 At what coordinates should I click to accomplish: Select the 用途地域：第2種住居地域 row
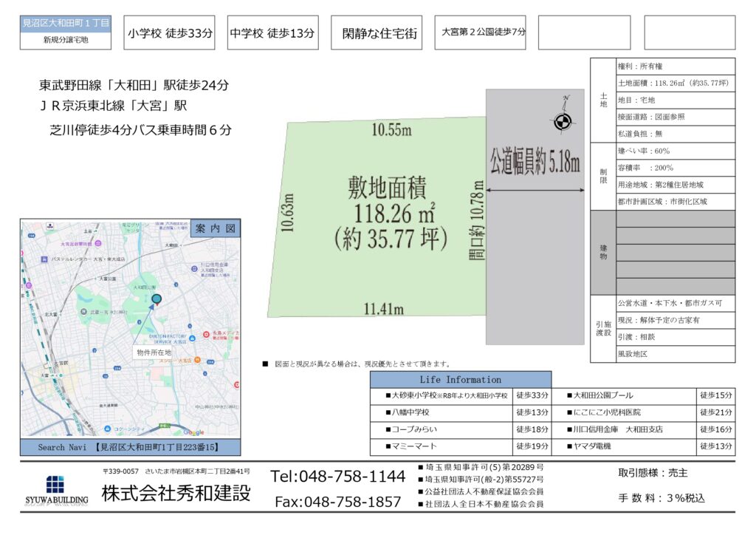tap(676, 185)
